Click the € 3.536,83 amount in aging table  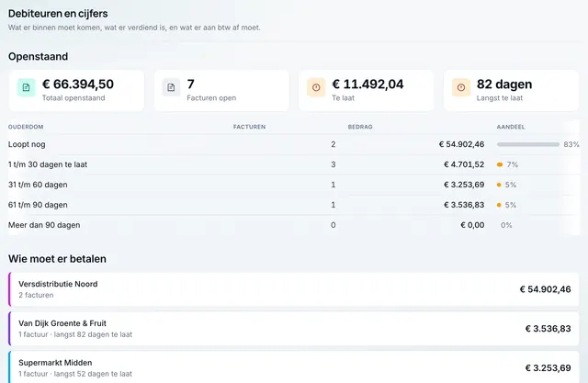[x=464, y=205]
